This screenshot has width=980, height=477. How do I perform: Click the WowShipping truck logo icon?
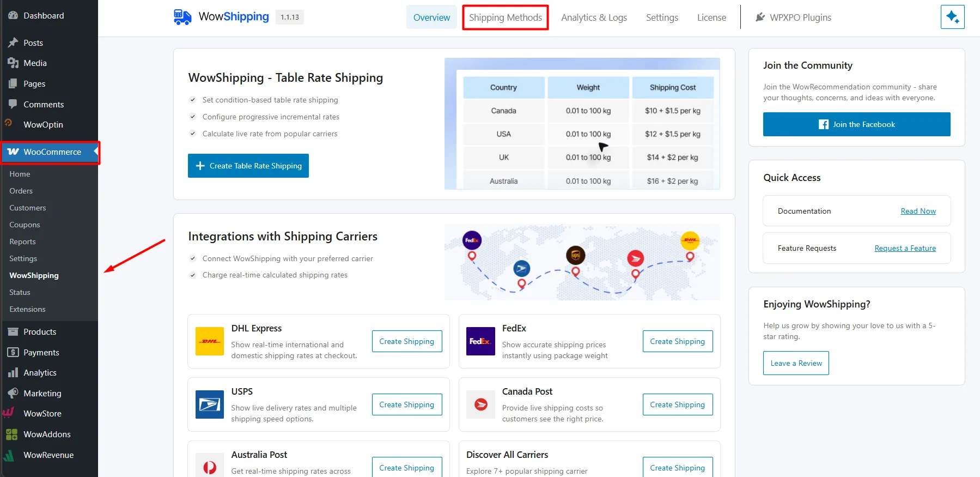(182, 17)
